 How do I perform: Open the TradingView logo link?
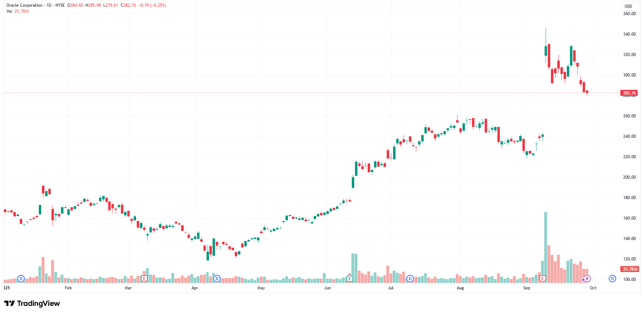click(32, 303)
